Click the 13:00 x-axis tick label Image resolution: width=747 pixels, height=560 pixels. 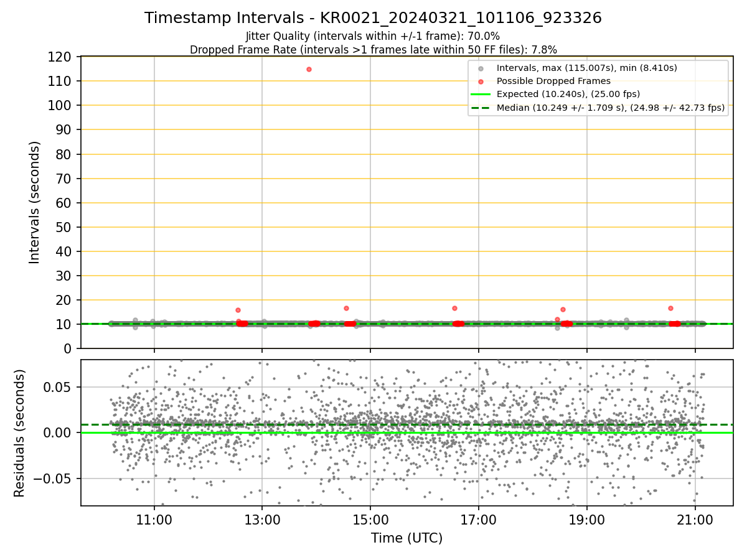(262, 520)
